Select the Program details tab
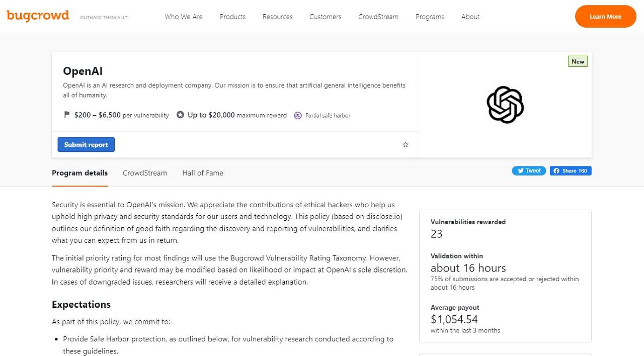The image size is (644, 356). [79, 173]
